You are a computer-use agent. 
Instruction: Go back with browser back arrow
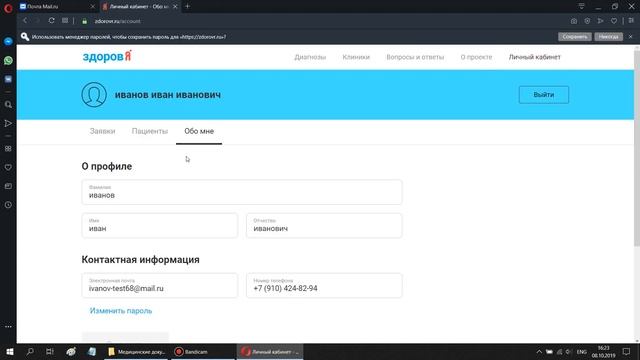tap(25, 21)
